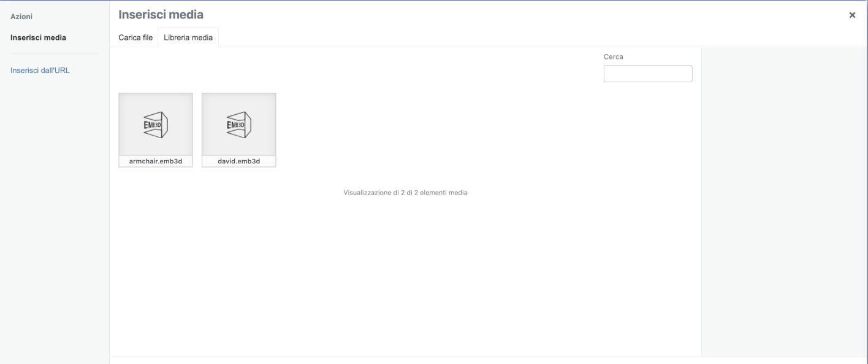
Task: Click the david.emb3d file name label
Action: click(x=239, y=162)
